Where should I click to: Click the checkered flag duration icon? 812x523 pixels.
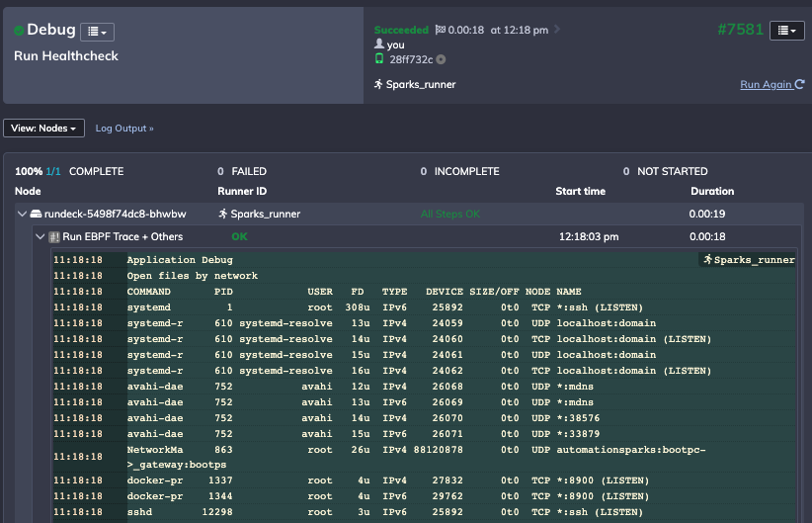tap(441, 31)
